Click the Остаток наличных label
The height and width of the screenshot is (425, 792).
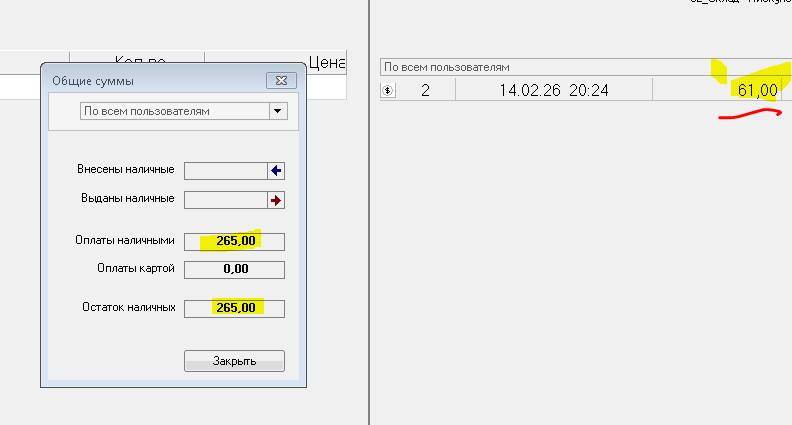(126, 308)
